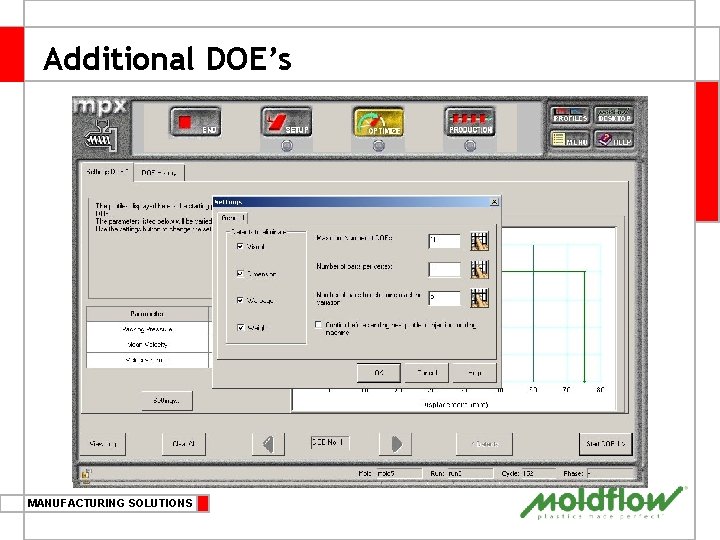
Task: Switch to the PRODUCTION mode button
Action: (470, 122)
